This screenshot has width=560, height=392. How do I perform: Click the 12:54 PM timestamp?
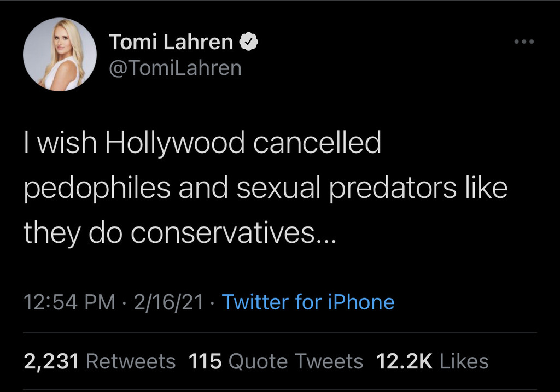[x=70, y=302]
